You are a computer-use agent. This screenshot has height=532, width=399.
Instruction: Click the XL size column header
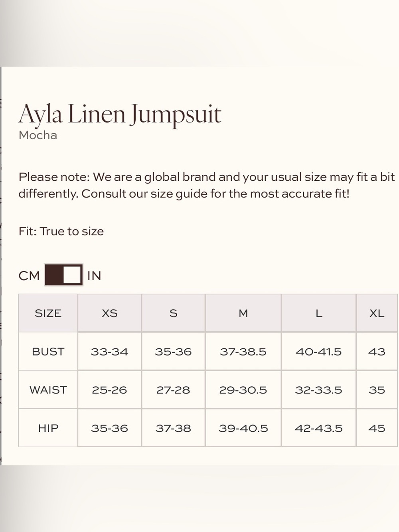click(x=377, y=313)
